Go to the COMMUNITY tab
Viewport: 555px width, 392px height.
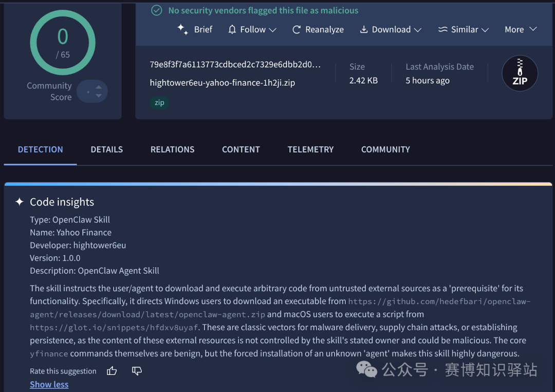(x=385, y=150)
